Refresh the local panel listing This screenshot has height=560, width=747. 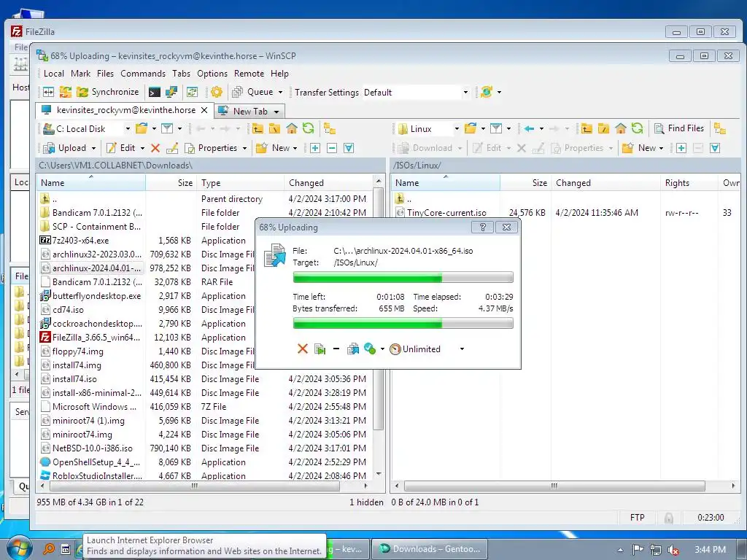[x=309, y=128]
